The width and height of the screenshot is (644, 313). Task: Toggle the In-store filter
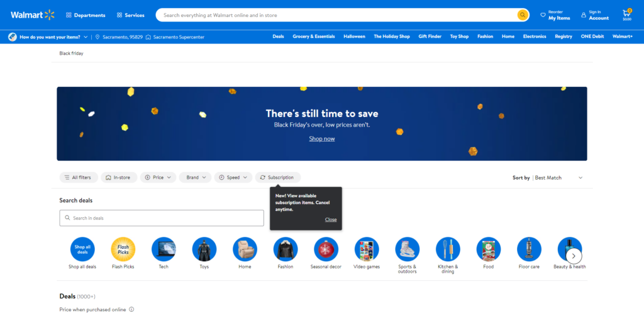[119, 177]
